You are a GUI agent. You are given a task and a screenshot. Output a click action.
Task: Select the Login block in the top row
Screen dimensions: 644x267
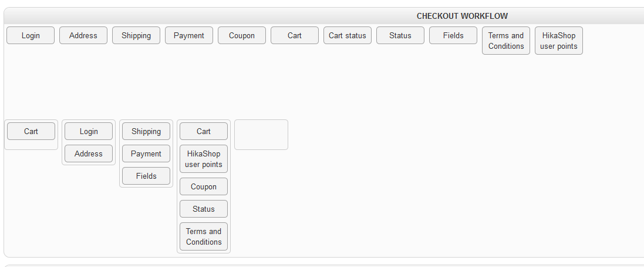pyautogui.click(x=31, y=35)
